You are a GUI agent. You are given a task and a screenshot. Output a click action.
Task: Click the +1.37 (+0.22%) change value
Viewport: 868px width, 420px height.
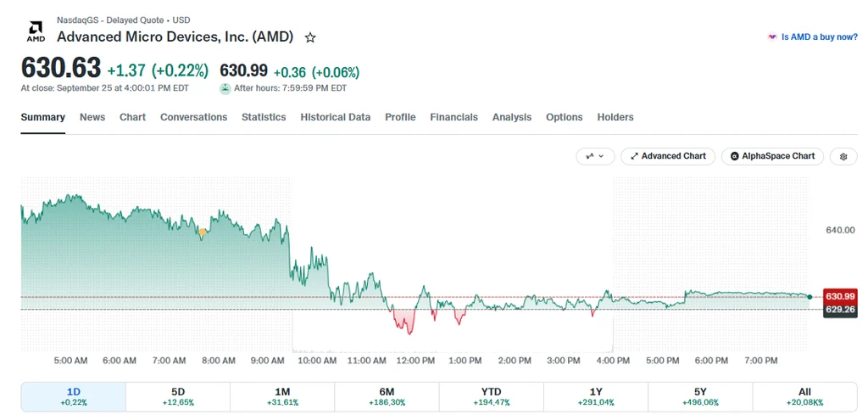pos(158,71)
